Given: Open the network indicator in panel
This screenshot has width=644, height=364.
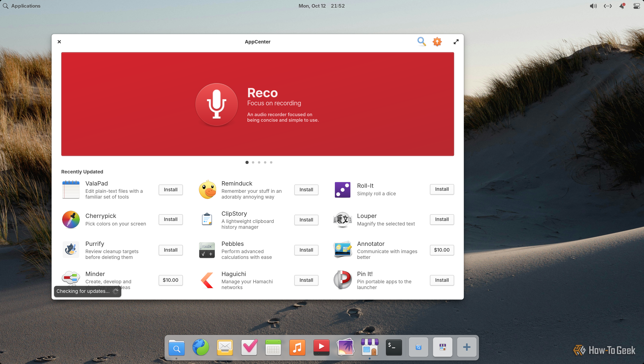Looking at the screenshot, I should (x=608, y=6).
